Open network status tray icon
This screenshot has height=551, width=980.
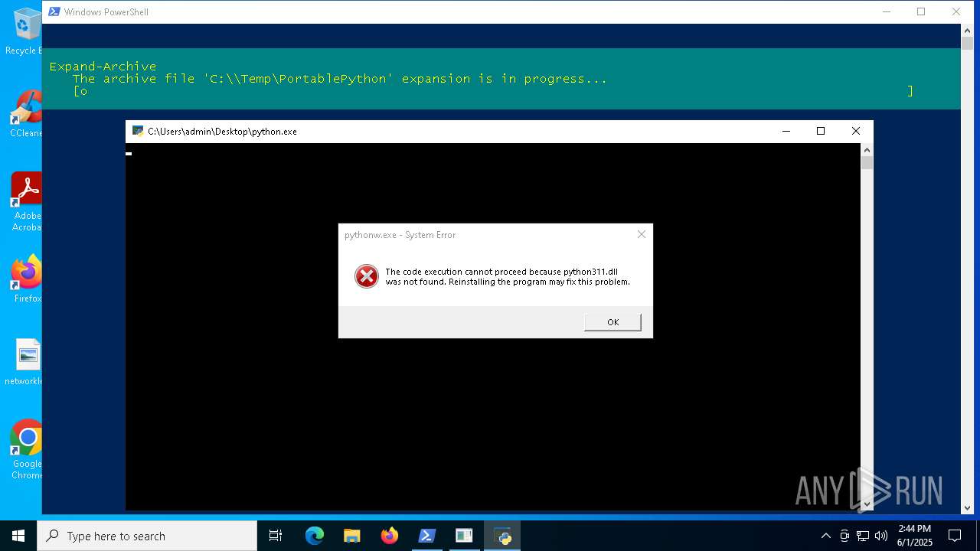tap(863, 536)
